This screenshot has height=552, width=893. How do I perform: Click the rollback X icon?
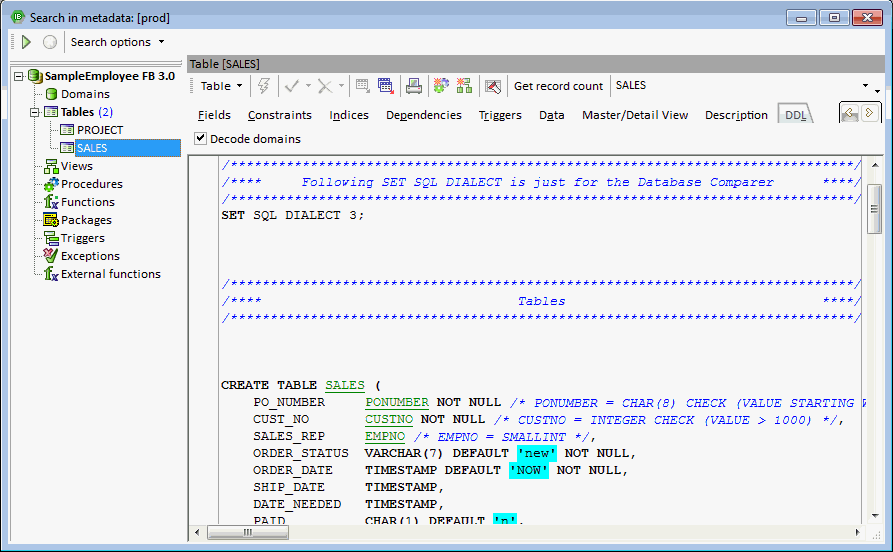pyautogui.click(x=325, y=86)
